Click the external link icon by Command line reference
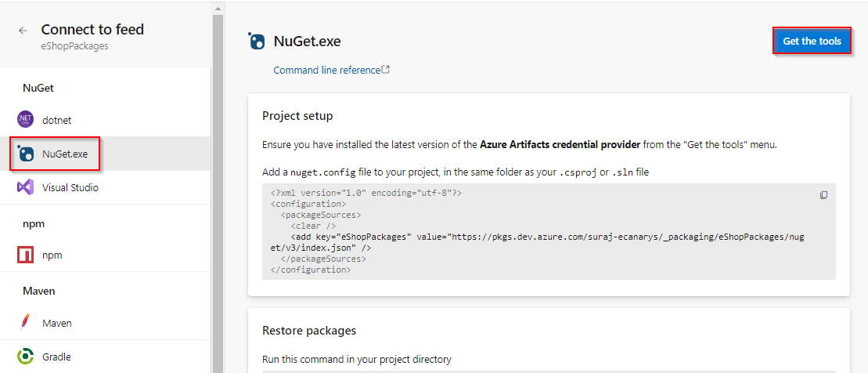This screenshot has height=373, width=868. [386, 70]
